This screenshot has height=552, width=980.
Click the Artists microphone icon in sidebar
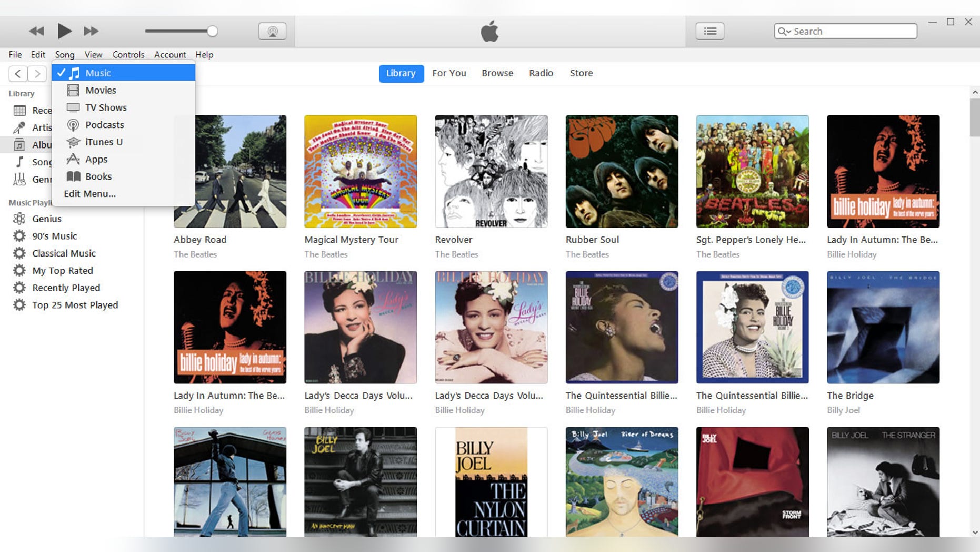pyautogui.click(x=19, y=127)
